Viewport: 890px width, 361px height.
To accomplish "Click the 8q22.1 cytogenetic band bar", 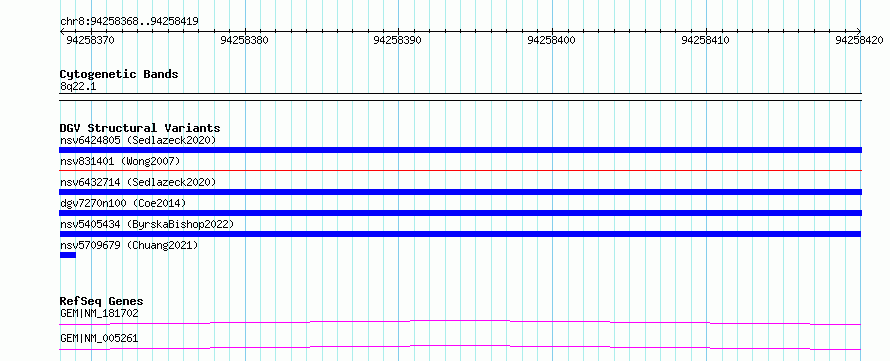I will click(x=460, y=97).
